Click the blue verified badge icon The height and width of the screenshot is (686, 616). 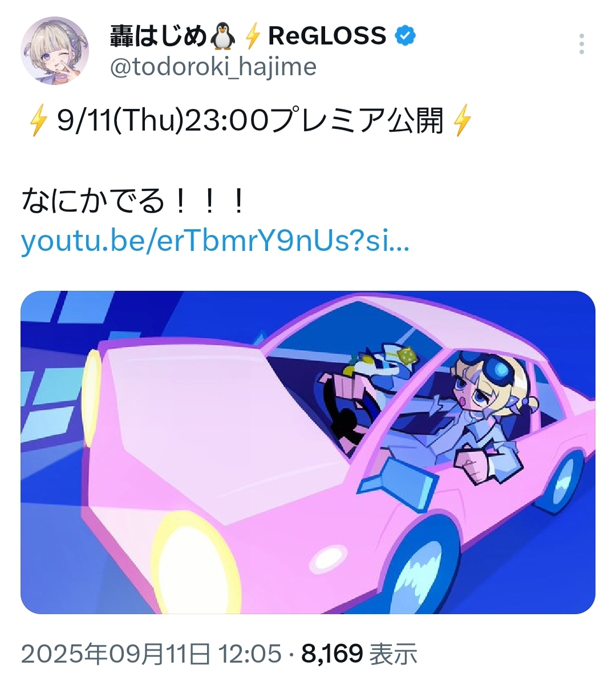coord(406,36)
